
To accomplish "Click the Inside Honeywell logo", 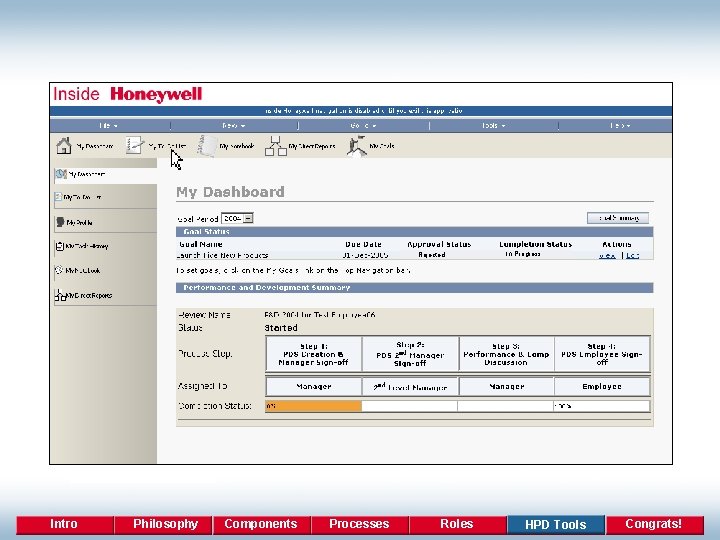I will click(x=128, y=94).
